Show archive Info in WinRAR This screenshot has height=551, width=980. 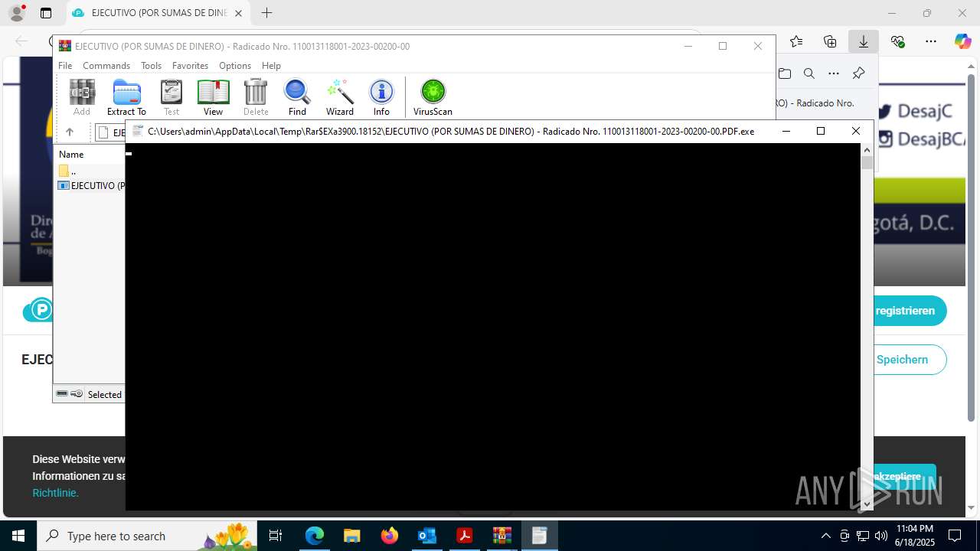(x=381, y=97)
